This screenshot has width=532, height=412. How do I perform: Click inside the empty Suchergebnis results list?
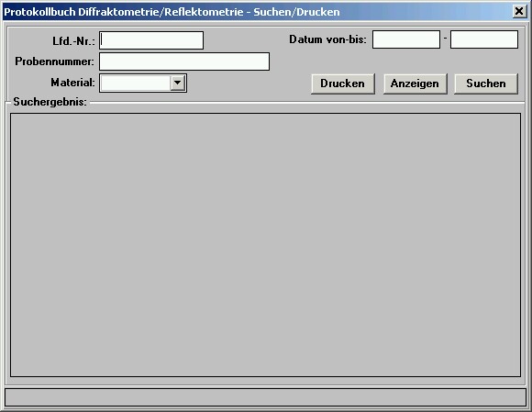tap(265, 245)
